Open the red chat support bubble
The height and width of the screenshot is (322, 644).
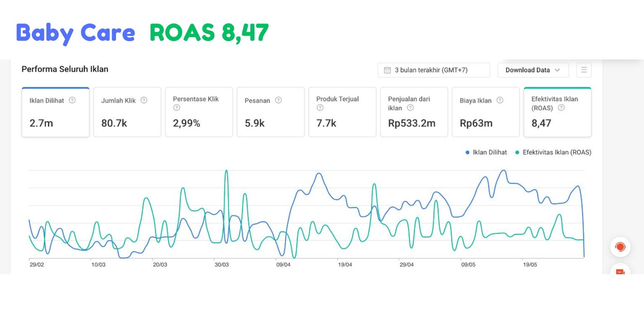620,247
